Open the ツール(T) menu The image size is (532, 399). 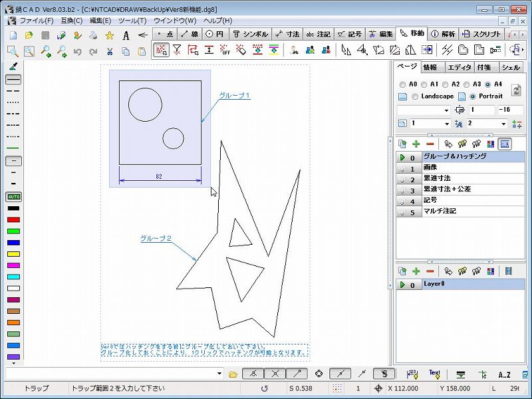coord(132,21)
